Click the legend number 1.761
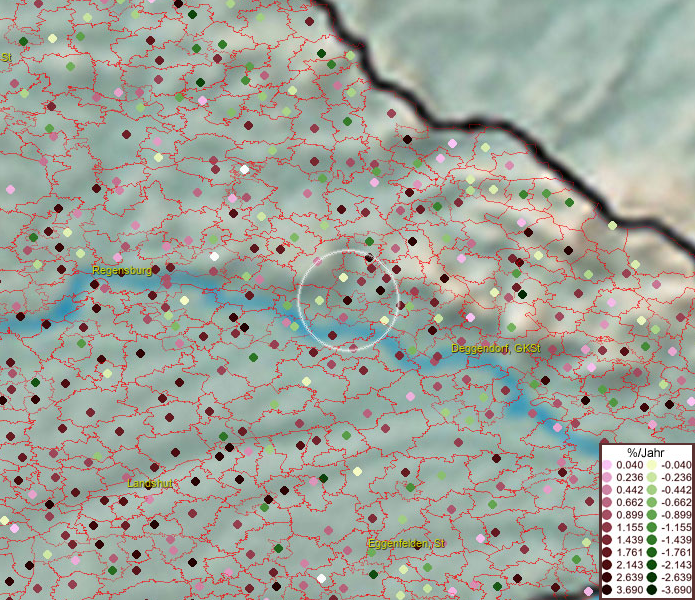The height and width of the screenshot is (600, 695). [x=630, y=552]
